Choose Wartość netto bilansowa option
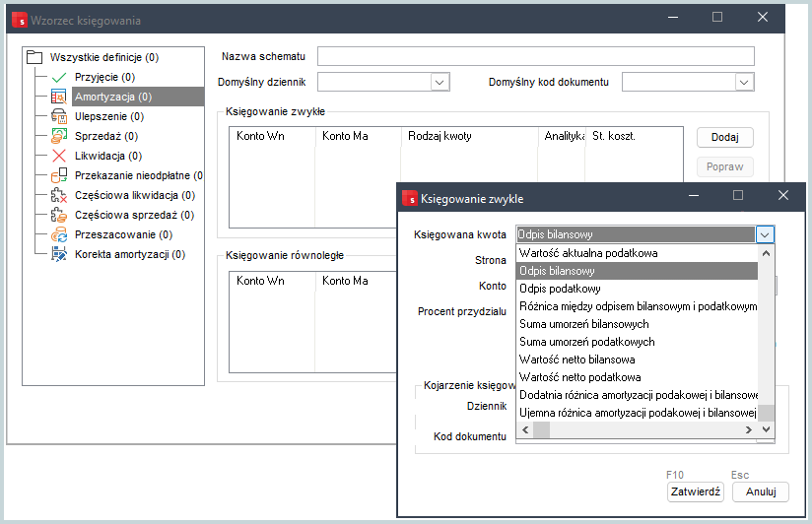Screen dimensions: 812x524 tap(638, 360)
